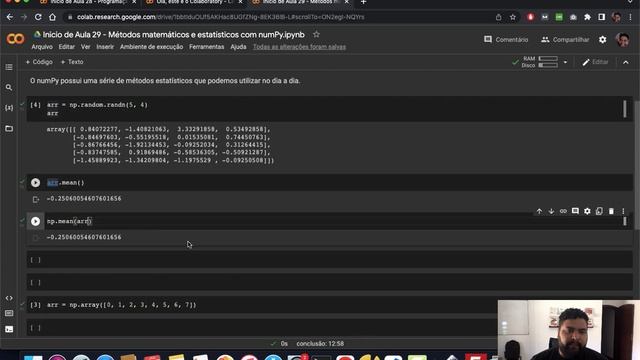640x360 pixels.
Task: Open the variables {x} sidebar icon
Action: (x=9, y=108)
